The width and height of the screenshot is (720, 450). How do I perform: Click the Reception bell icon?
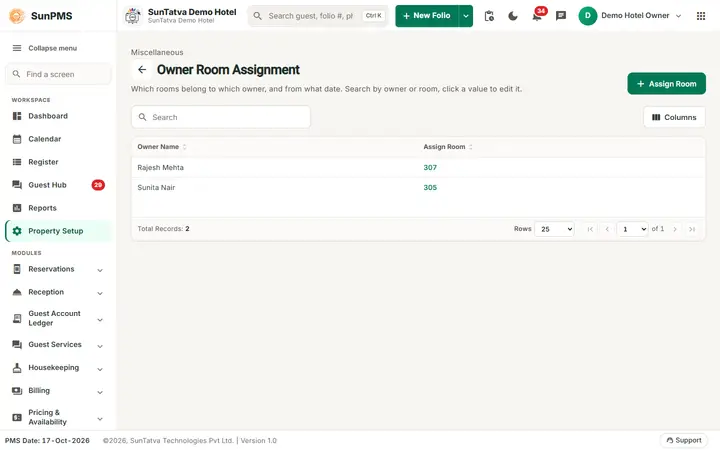click(x=17, y=292)
